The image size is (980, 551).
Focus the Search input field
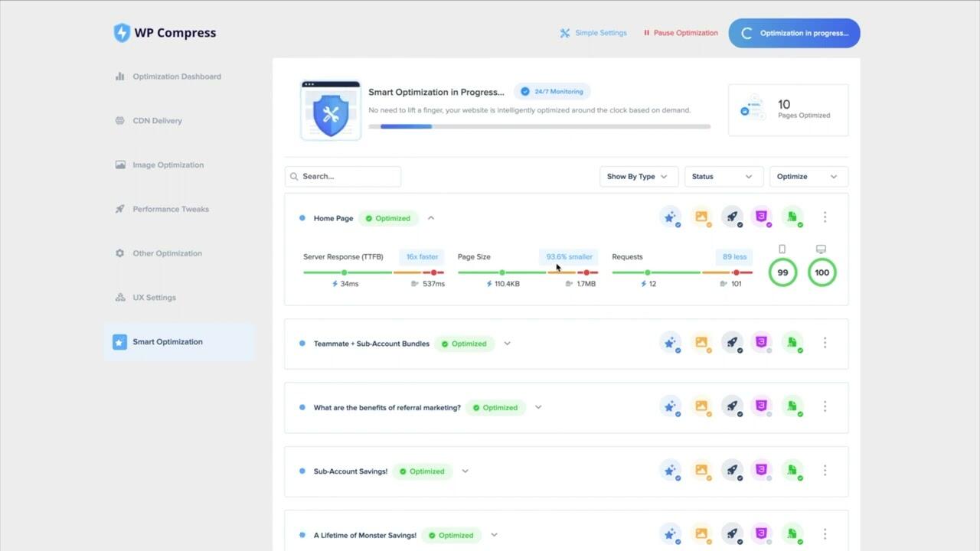tap(343, 176)
